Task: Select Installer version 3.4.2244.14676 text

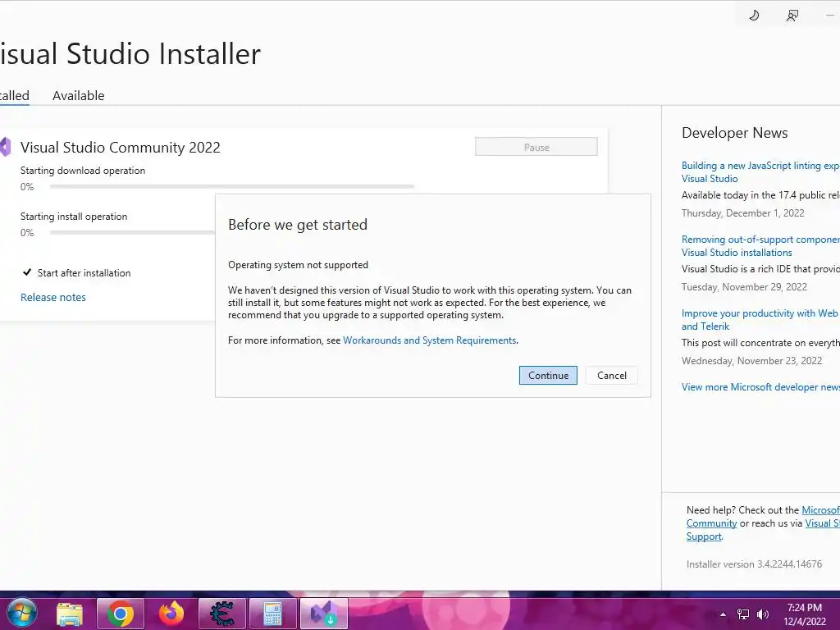Action: pos(755,564)
